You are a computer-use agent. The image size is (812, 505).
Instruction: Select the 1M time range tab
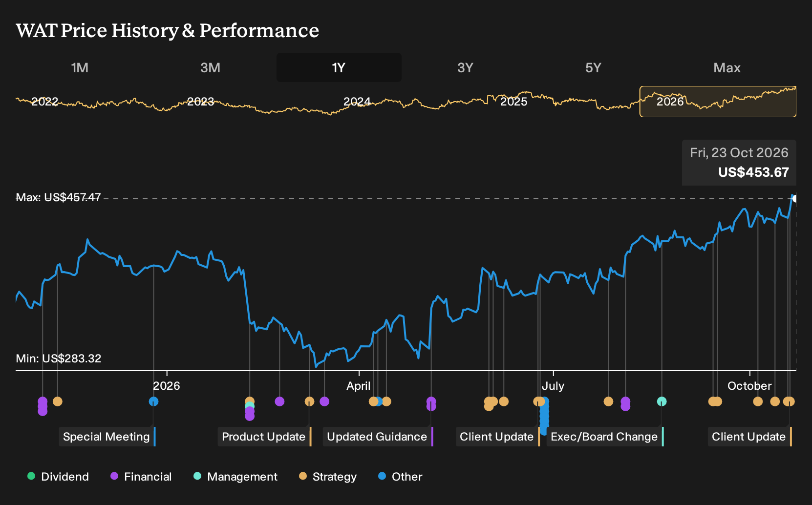(x=80, y=67)
